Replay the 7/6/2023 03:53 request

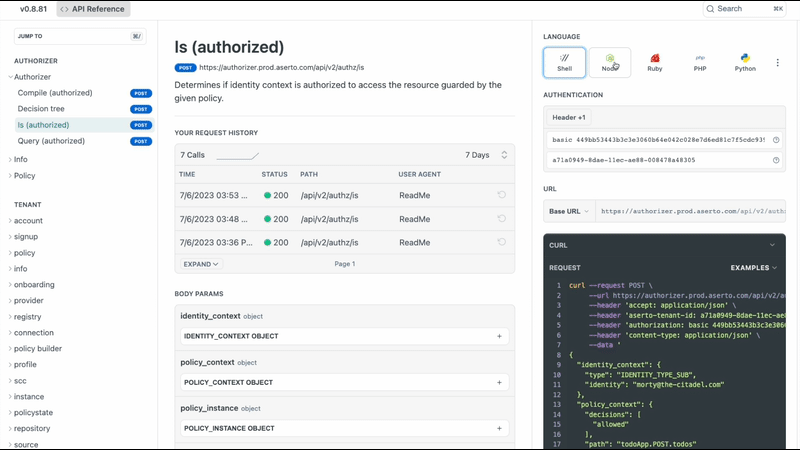502,195
